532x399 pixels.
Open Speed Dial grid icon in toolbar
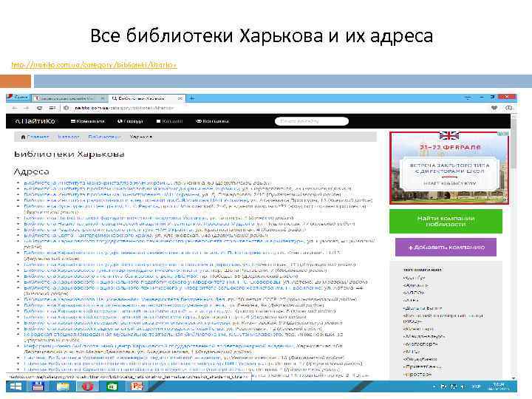[x=52, y=108]
